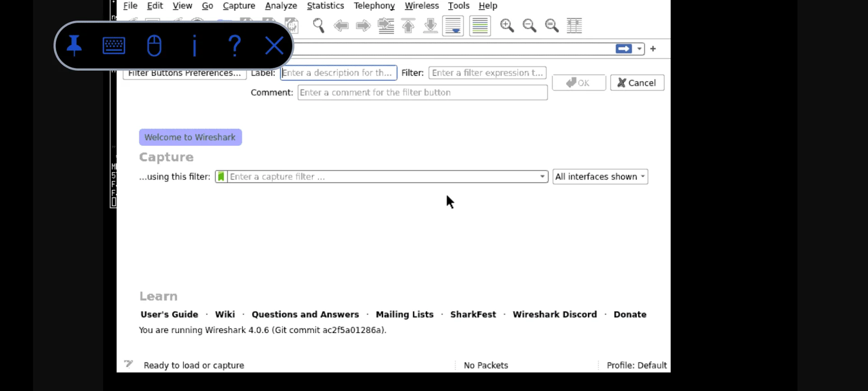The image size is (868, 391).
Task: Jump to the first packet icon
Action: [408, 26]
